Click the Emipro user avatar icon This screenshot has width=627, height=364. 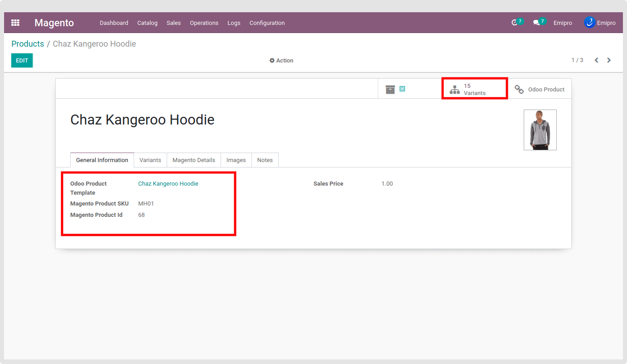(x=589, y=22)
